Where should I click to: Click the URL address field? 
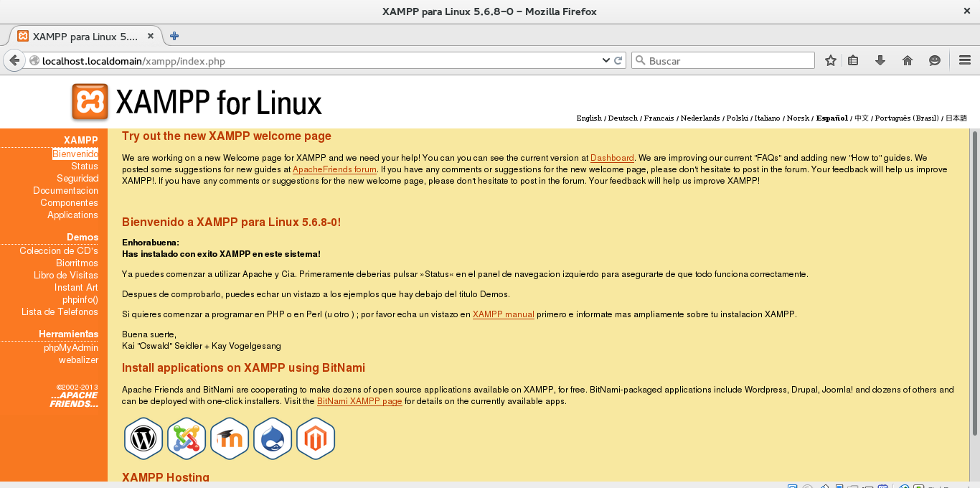click(319, 61)
